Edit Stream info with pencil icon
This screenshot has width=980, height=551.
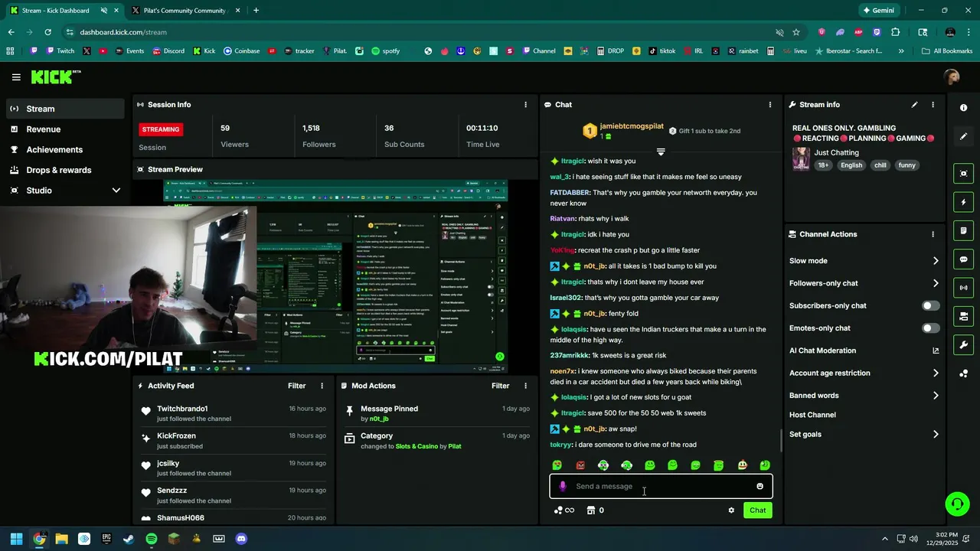coord(914,105)
